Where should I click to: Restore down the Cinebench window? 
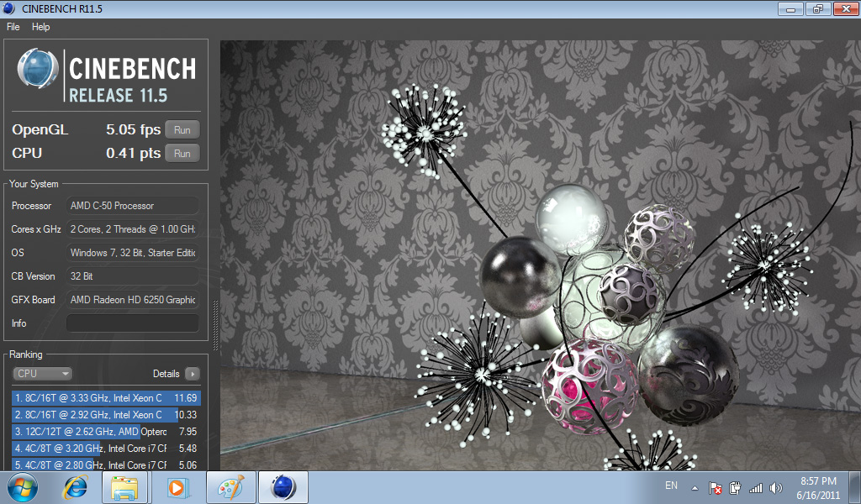(x=818, y=8)
